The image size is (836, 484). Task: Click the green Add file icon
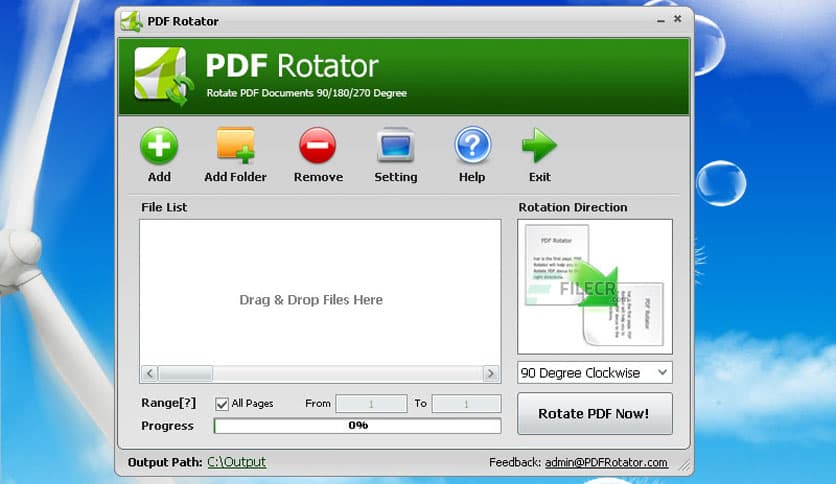[159, 146]
